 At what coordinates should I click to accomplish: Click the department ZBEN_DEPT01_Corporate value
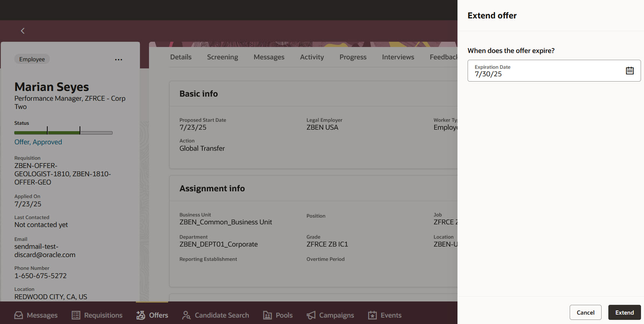[x=219, y=244]
